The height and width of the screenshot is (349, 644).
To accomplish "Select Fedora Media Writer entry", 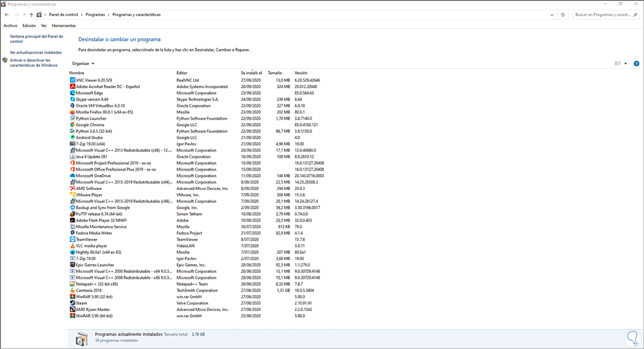I will tap(197, 233).
